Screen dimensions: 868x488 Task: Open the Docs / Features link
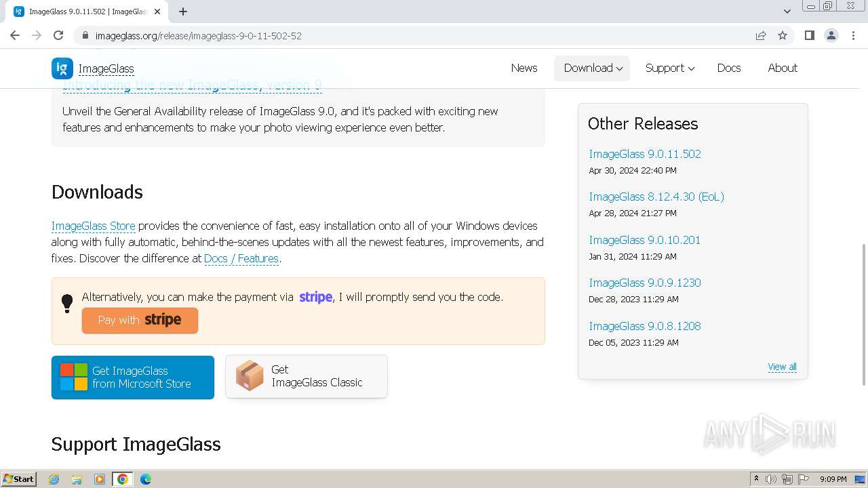click(x=241, y=258)
